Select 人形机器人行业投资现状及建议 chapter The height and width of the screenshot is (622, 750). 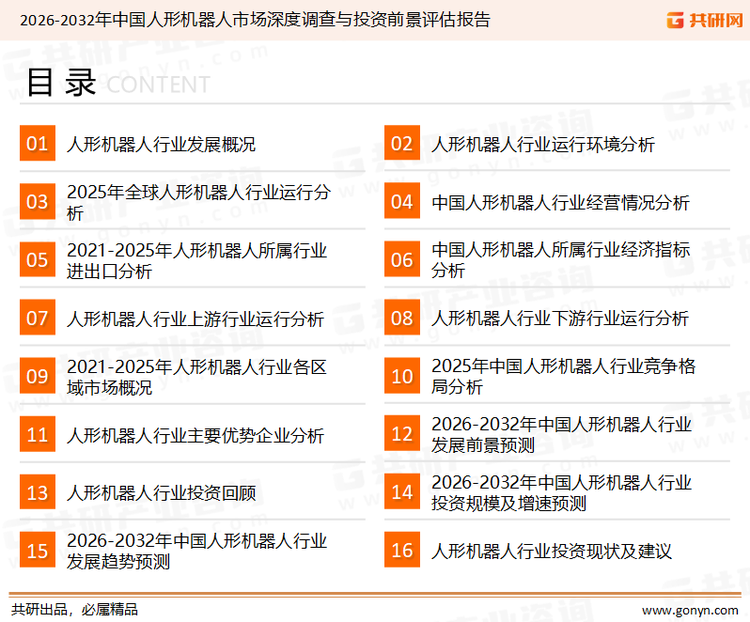pyautogui.click(x=551, y=551)
